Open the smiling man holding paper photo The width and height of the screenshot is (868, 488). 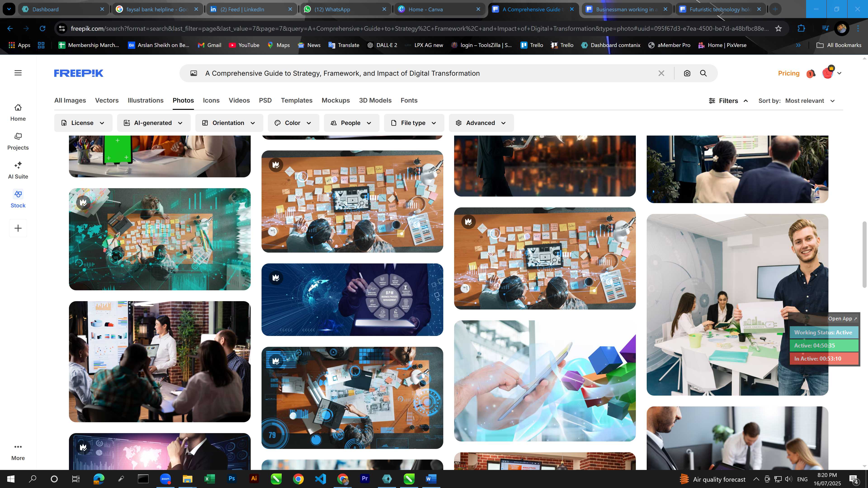pyautogui.click(x=737, y=305)
